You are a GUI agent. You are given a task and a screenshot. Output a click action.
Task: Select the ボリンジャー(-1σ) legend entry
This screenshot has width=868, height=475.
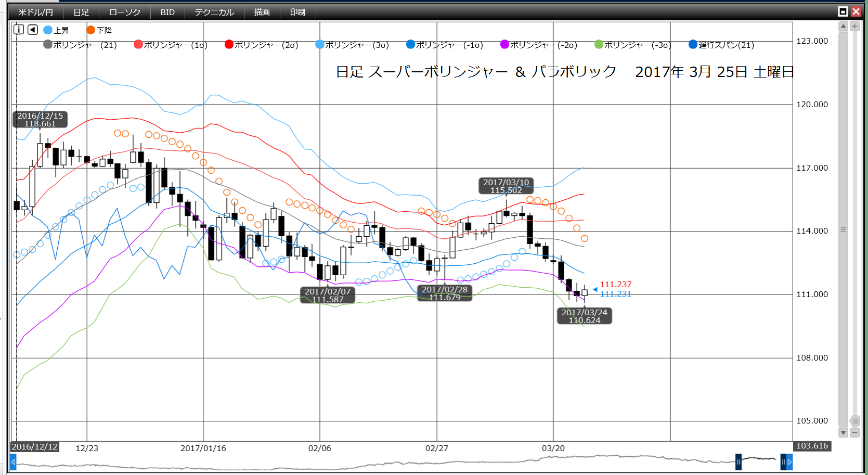point(445,45)
